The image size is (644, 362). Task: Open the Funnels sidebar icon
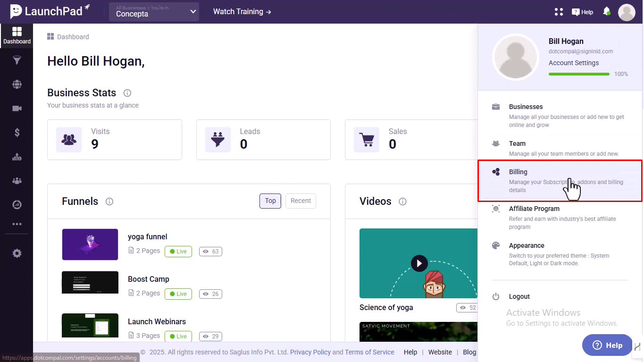[x=17, y=60]
